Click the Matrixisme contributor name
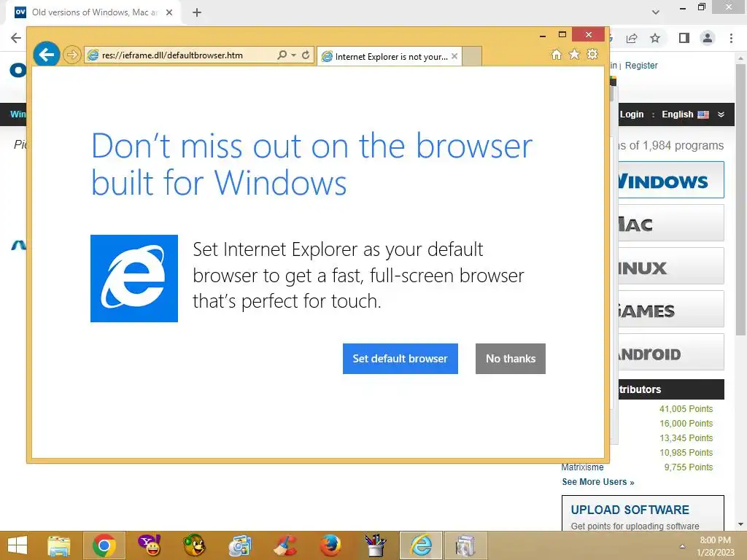Viewport: 747px width, 560px height. [582, 467]
